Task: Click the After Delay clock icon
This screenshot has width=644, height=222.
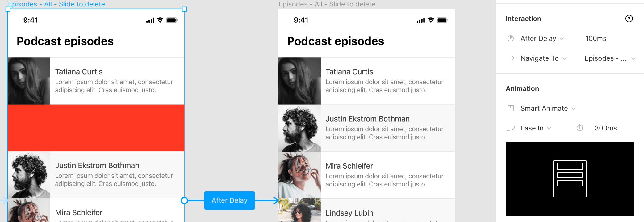Action: click(x=511, y=38)
